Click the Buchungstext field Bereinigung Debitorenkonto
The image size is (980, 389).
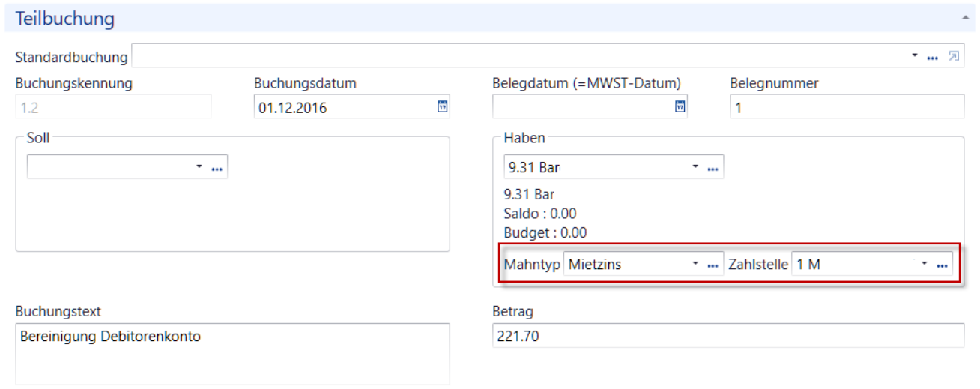coord(232,354)
